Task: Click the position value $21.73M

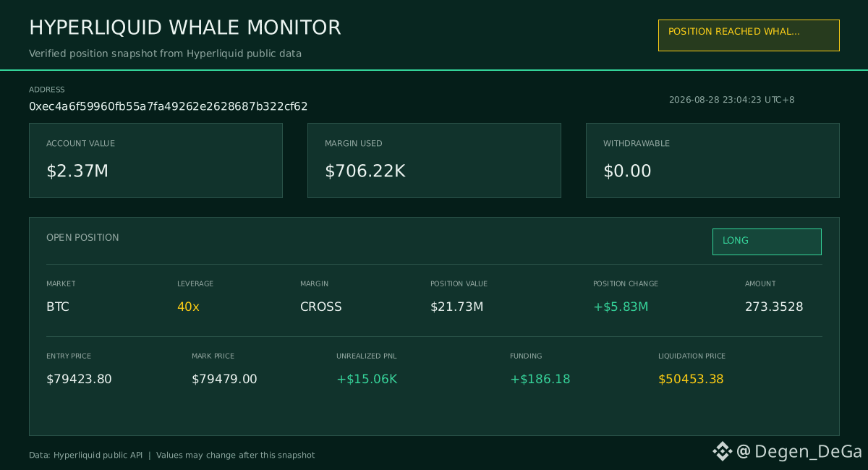Action: (456, 307)
